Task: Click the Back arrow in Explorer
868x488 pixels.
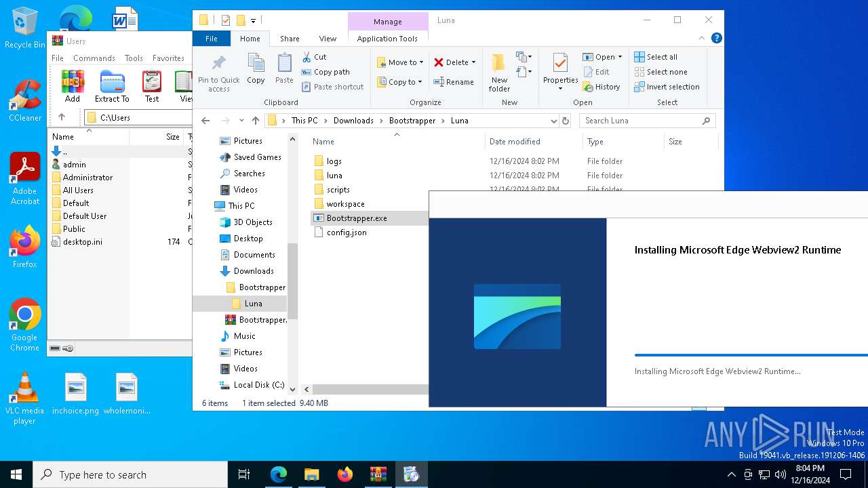Action: click(206, 121)
